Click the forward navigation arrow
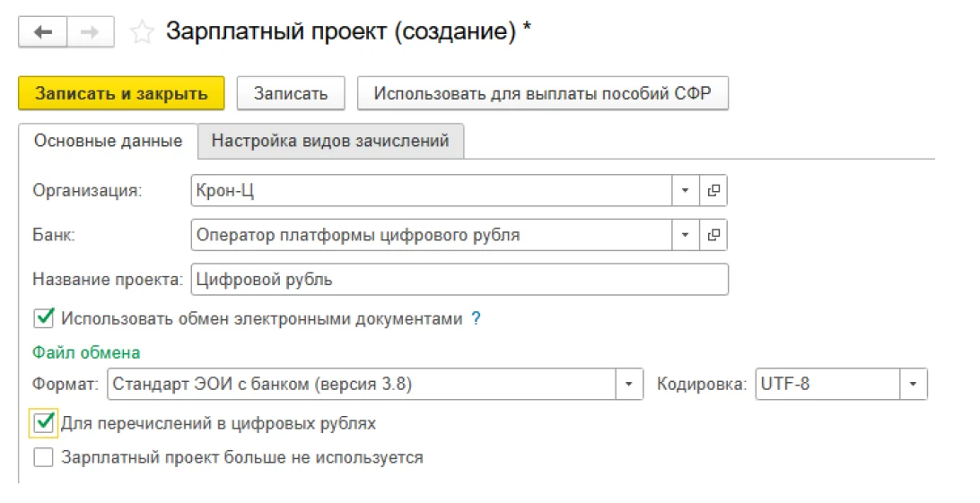This screenshot has width=980, height=503. [x=90, y=31]
